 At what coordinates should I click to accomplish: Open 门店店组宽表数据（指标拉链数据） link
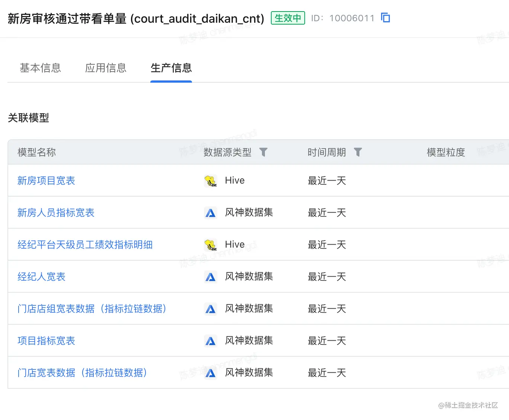(x=92, y=309)
